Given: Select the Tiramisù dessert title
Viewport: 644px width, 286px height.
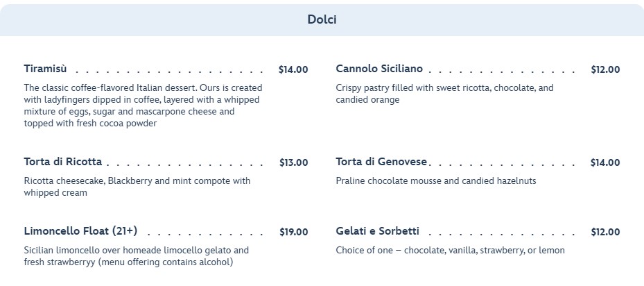Looking at the screenshot, I should (46, 69).
